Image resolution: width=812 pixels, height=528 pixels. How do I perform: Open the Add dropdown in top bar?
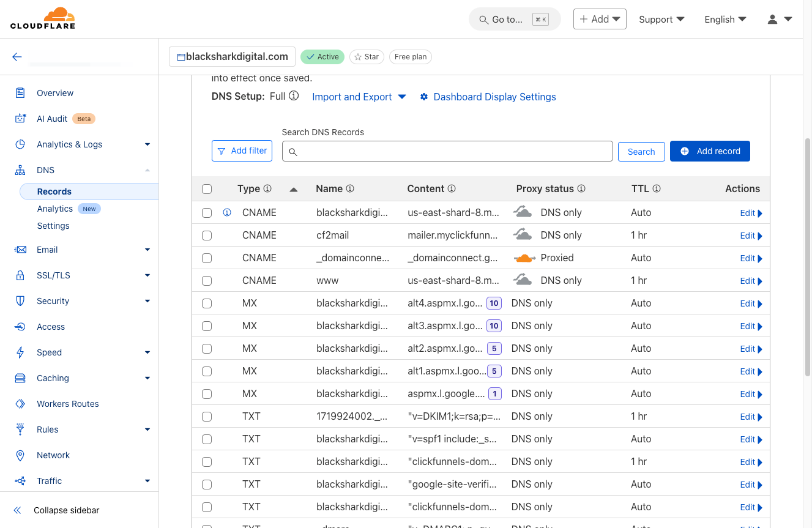coord(600,19)
